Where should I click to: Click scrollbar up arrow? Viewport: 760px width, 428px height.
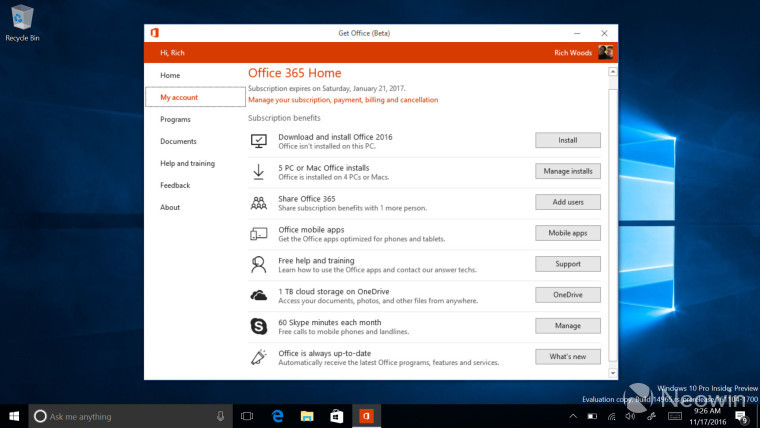coord(613,71)
